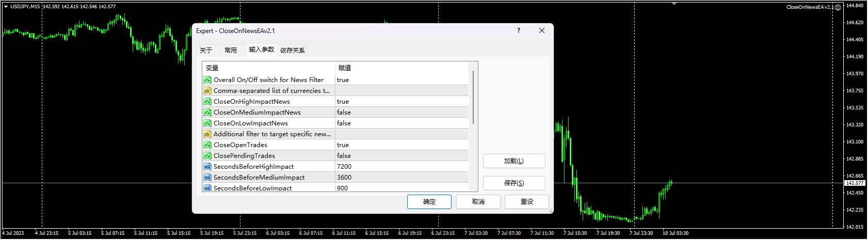
Task: Click the icon beside CloseOnHighImpactNews
Action: pos(207,102)
